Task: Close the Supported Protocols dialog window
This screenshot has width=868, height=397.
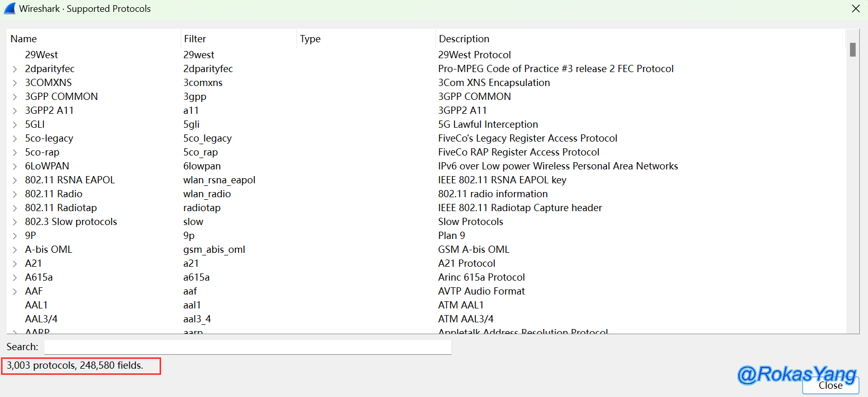Action: (856, 9)
